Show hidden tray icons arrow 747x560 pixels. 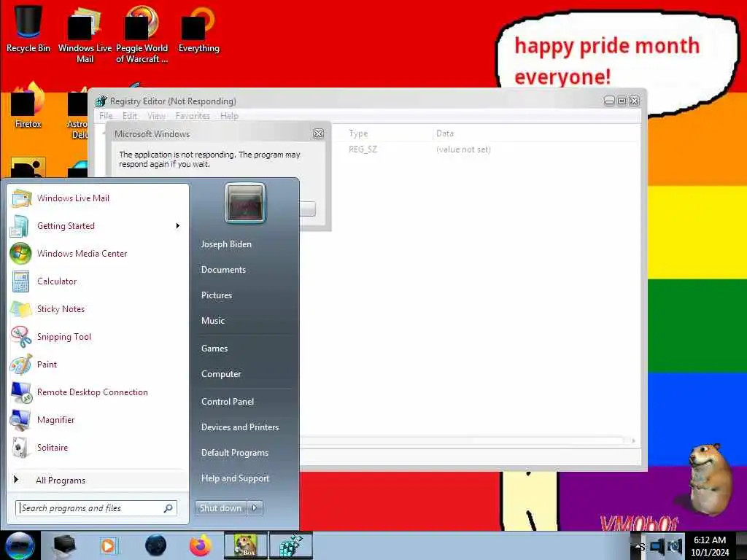click(639, 545)
